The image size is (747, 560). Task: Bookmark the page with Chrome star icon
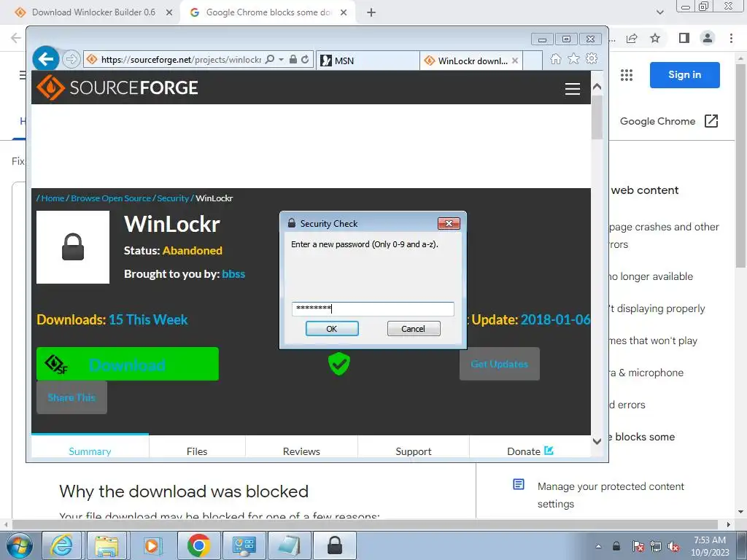tap(655, 38)
